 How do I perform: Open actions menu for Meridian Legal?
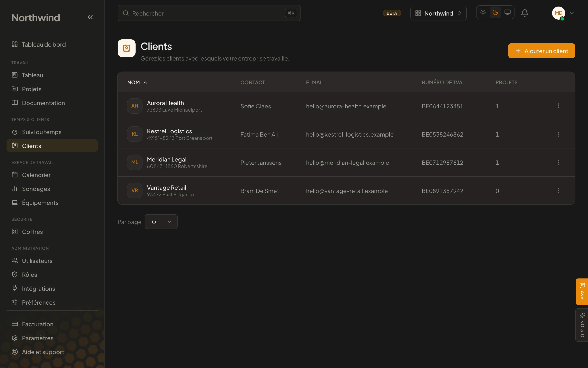pyautogui.click(x=558, y=162)
